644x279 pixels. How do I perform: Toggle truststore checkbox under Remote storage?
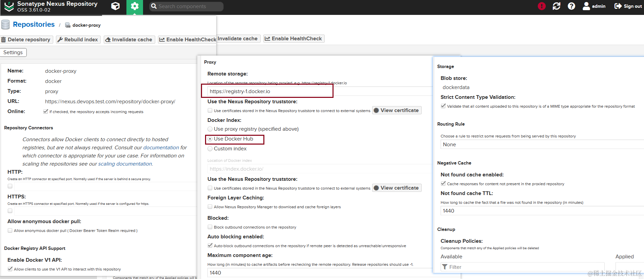(x=210, y=110)
